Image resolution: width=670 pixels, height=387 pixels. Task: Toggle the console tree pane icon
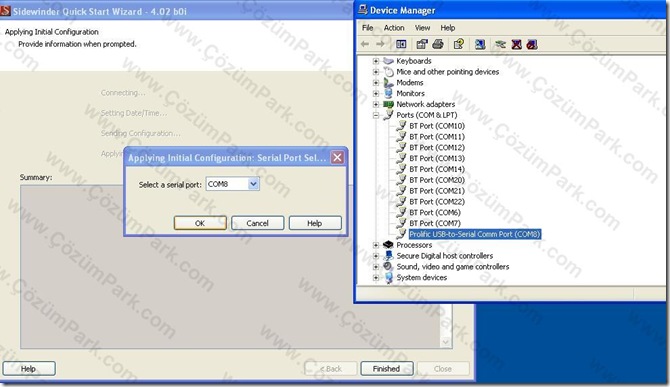pyautogui.click(x=401, y=44)
